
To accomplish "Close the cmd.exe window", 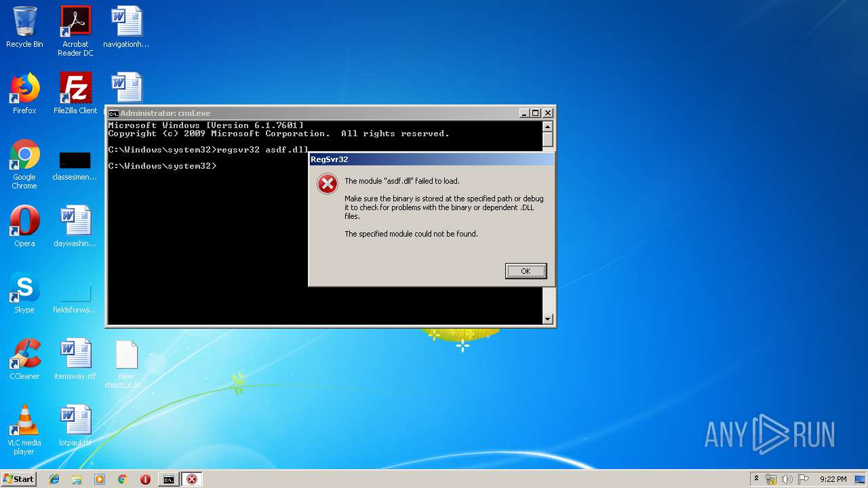I will point(548,113).
